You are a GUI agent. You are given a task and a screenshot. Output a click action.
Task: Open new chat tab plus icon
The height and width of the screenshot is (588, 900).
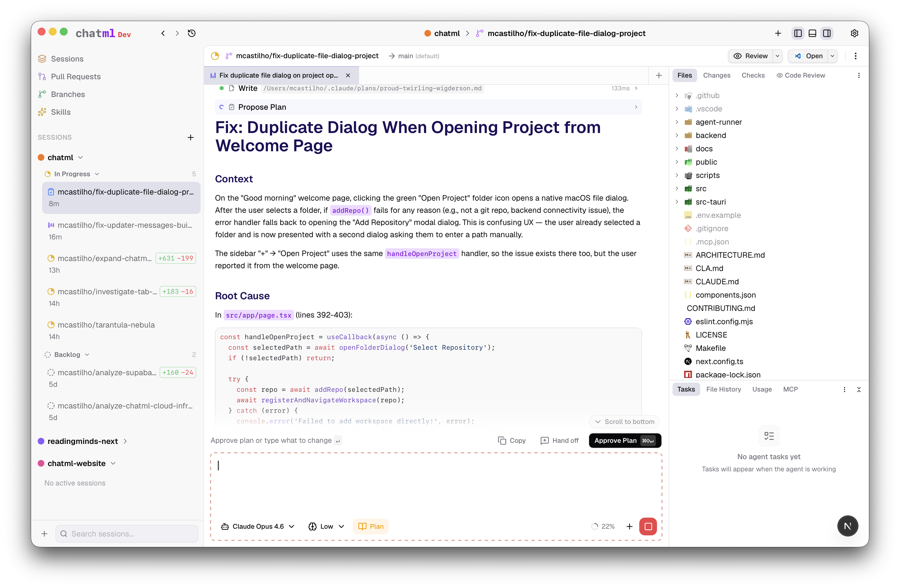[659, 75]
